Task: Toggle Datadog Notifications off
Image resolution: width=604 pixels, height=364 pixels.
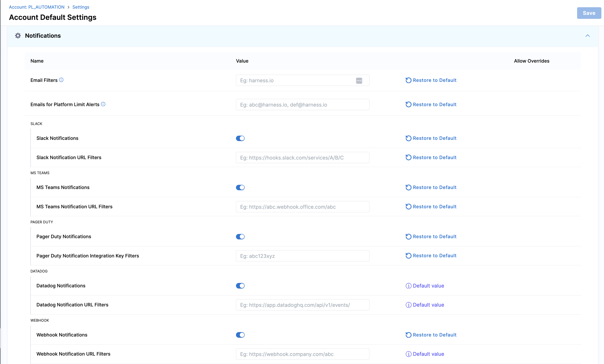Action: click(240, 286)
